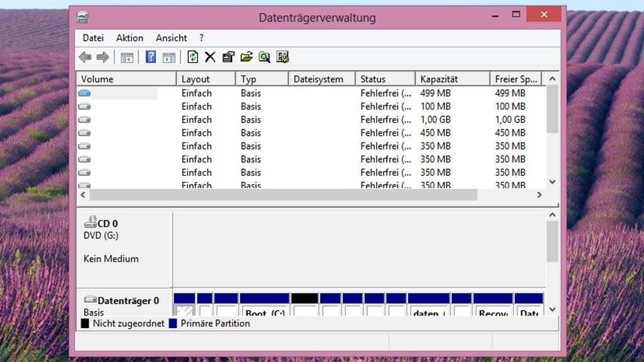Select the black unallocated partition block
Image resolution: width=644 pixels, height=362 pixels.
[304, 305]
